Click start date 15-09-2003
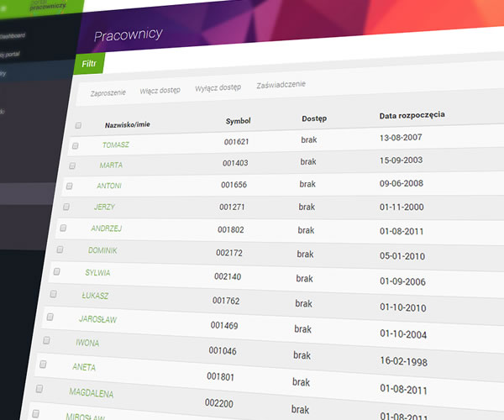The width and height of the screenshot is (504, 420). coord(402,160)
